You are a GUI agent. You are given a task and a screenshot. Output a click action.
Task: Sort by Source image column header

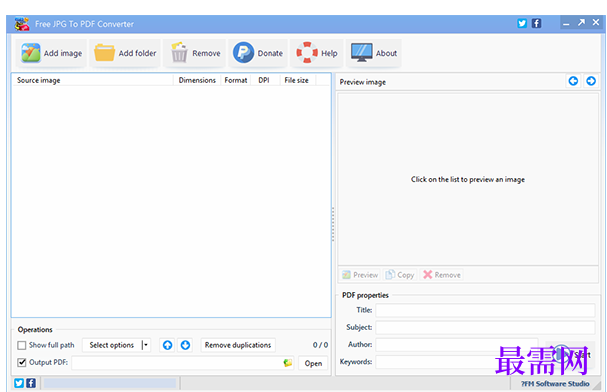pos(92,80)
